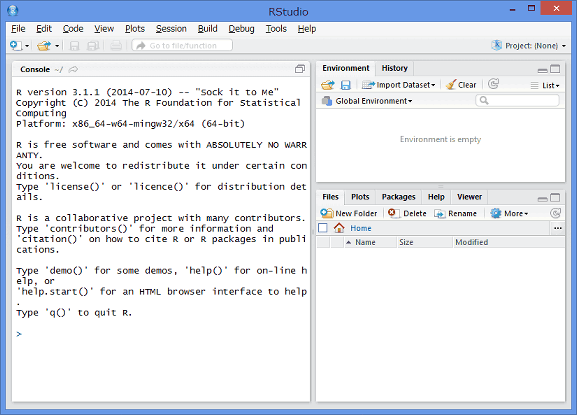Expand the Global Environment dropdown
The image size is (577, 415).
367,101
